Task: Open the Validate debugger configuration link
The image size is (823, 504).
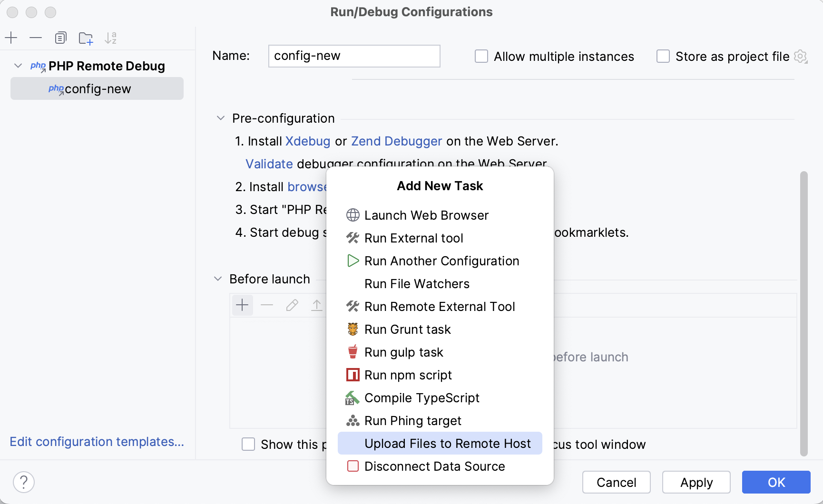Action: point(269,164)
